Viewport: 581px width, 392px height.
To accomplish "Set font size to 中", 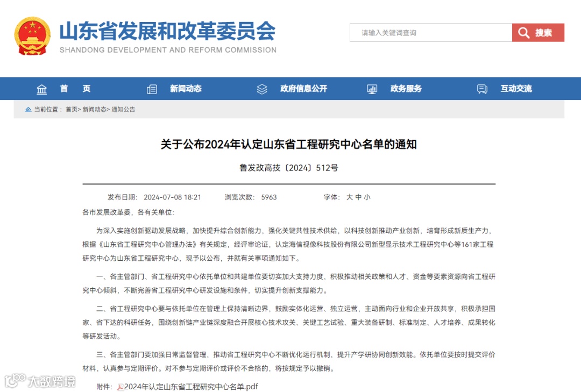I will pos(358,197).
